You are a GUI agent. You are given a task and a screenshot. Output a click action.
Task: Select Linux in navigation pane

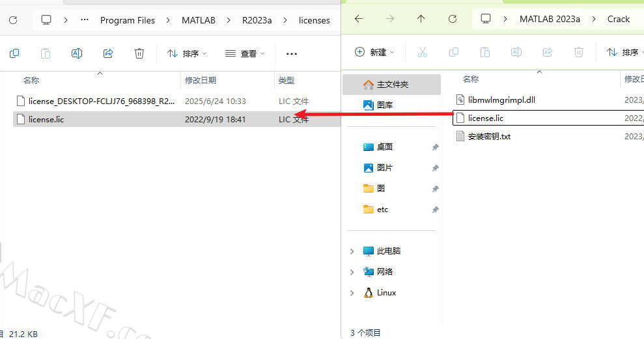387,293
